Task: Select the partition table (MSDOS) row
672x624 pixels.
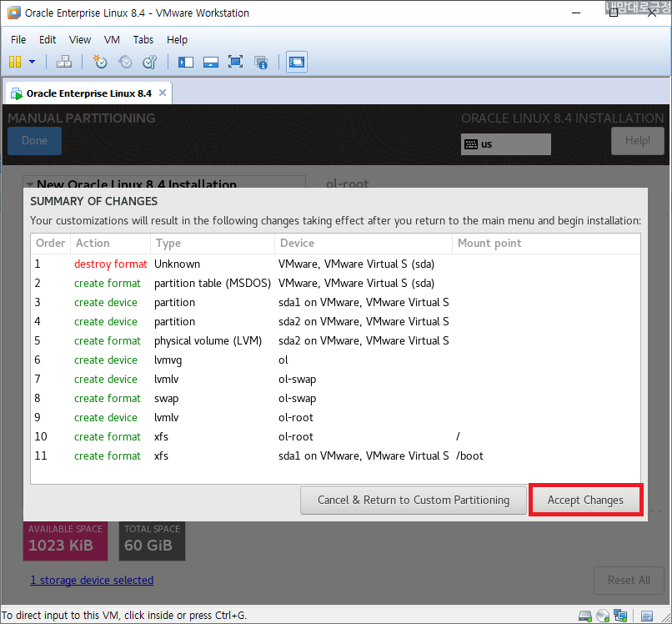Action: pos(335,283)
